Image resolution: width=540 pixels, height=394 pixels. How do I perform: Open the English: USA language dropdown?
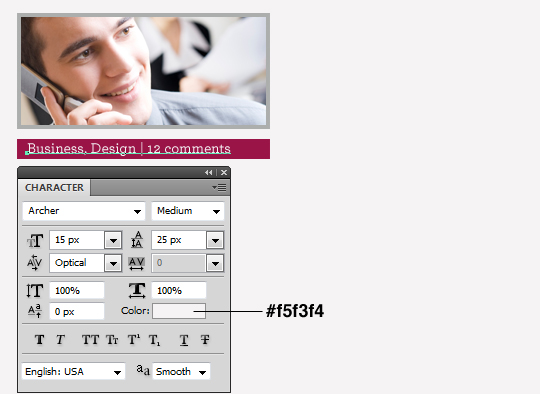tap(73, 371)
